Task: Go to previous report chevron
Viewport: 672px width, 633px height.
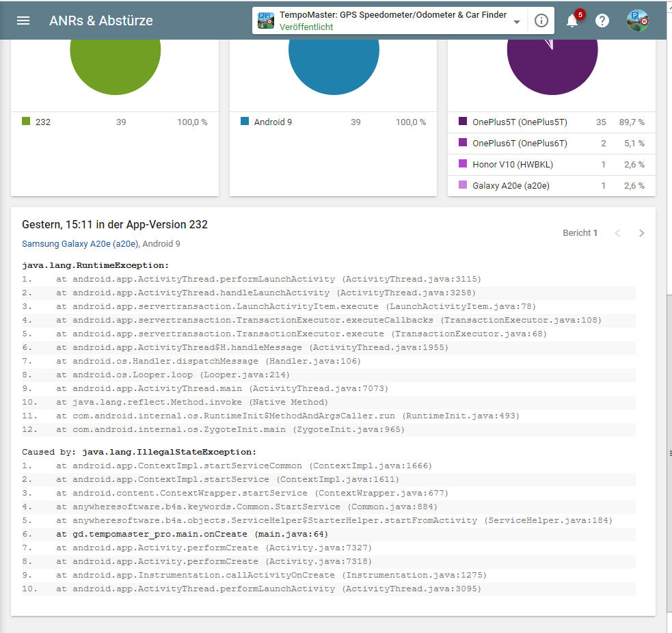Action: (x=617, y=233)
